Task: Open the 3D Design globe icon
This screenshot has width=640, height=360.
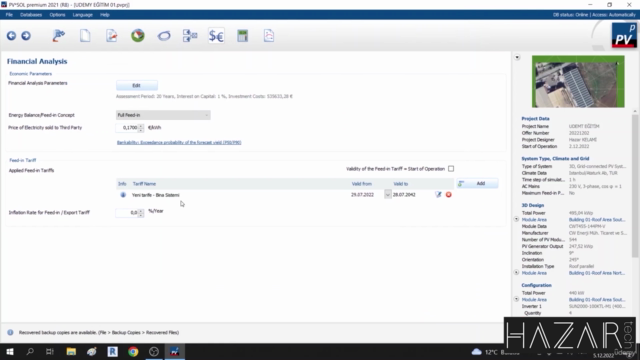Action: 138,36
